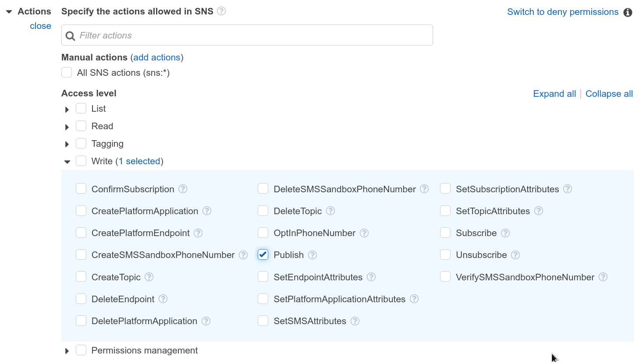Tick the CreateTopic checkbox
The image size is (639, 364).
[81, 276]
